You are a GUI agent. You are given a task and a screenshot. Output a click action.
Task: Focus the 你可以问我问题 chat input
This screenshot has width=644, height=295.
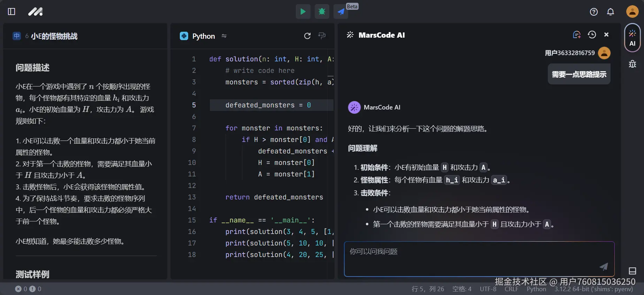tap(479, 259)
